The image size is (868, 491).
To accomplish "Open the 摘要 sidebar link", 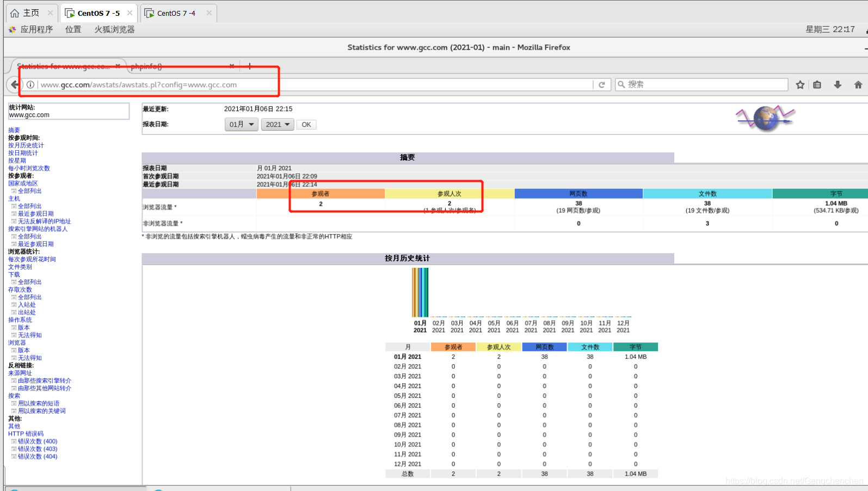I will click(14, 130).
